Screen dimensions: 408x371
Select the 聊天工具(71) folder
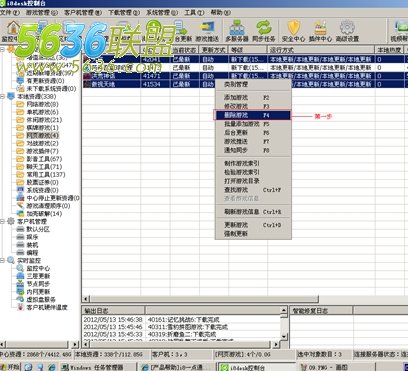tap(40, 167)
